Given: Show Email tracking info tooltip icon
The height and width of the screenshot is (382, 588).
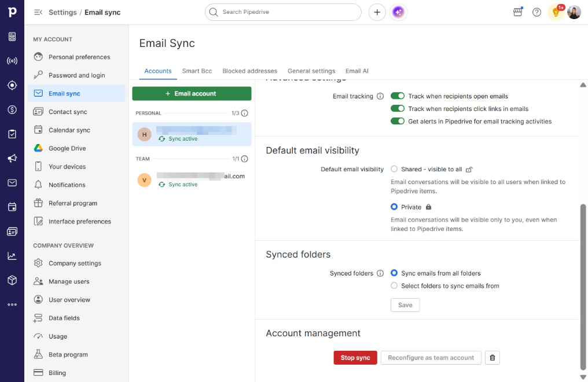Looking at the screenshot, I should click(380, 96).
